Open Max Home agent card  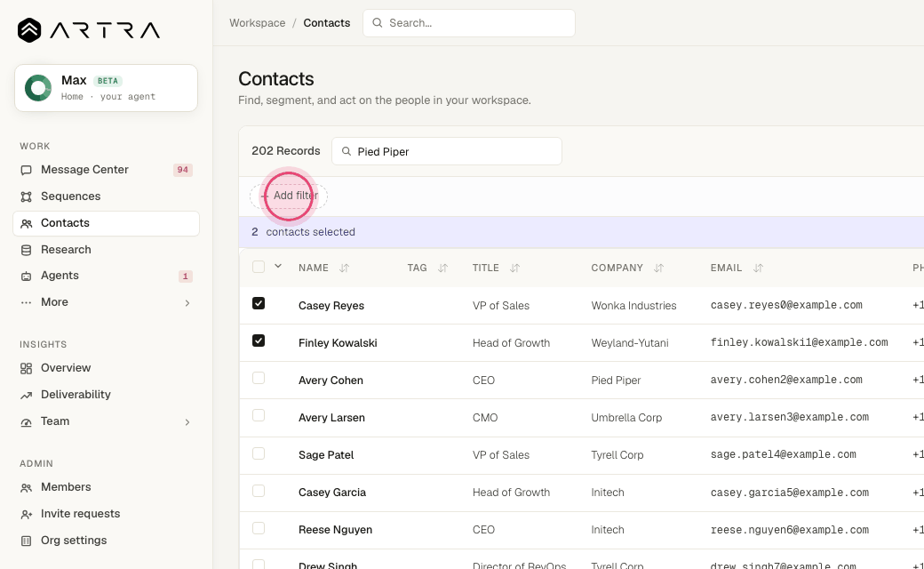click(x=106, y=88)
